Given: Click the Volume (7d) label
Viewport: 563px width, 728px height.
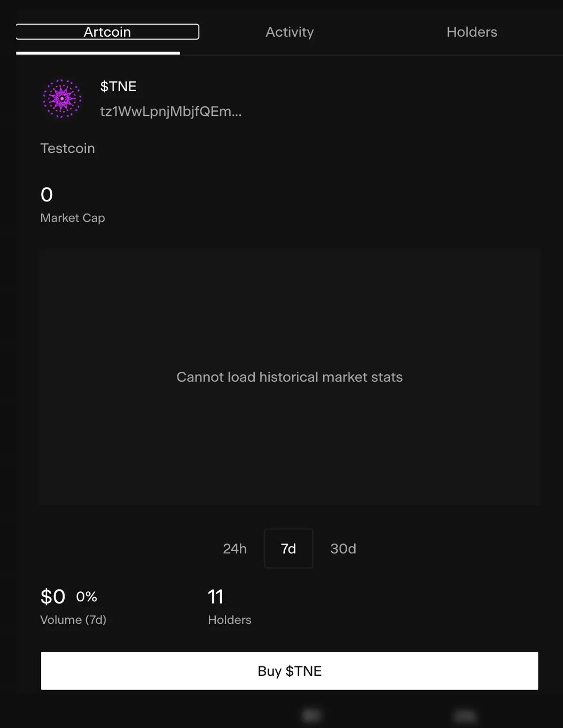Looking at the screenshot, I should (x=73, y=620).
